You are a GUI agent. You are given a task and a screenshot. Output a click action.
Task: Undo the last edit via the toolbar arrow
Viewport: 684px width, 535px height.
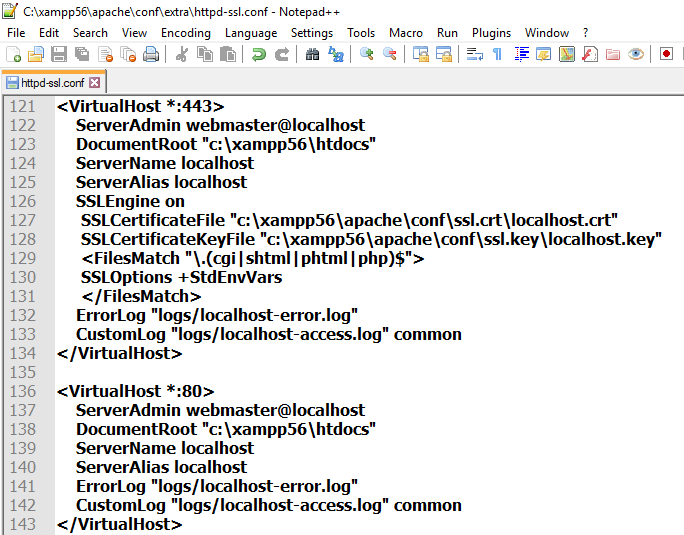click(259, 55)
